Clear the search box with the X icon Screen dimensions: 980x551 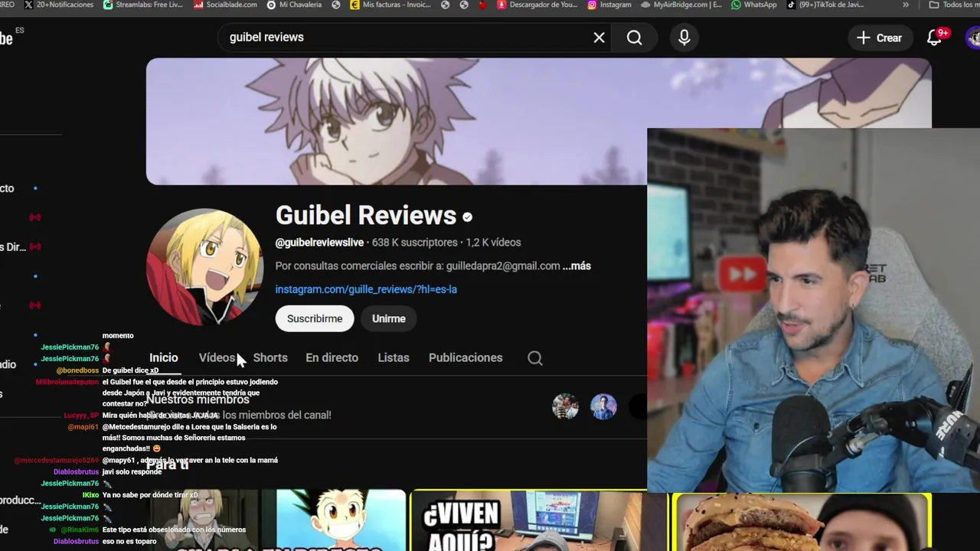(x=599, y=37)
